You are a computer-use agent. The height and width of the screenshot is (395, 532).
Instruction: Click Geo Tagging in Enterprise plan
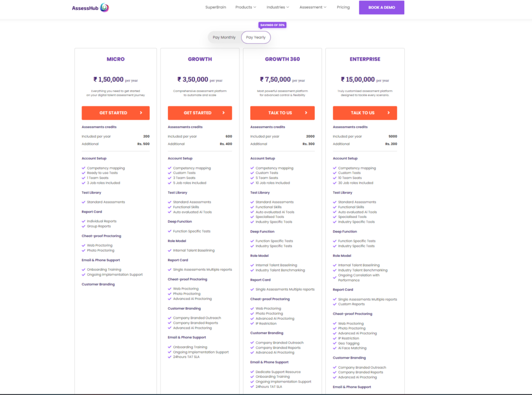coord(349,343)
